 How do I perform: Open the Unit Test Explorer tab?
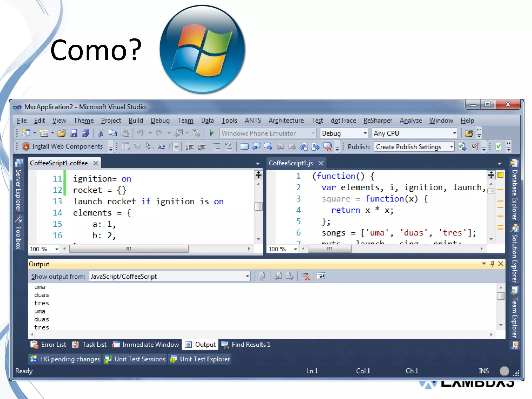point(200,359)
